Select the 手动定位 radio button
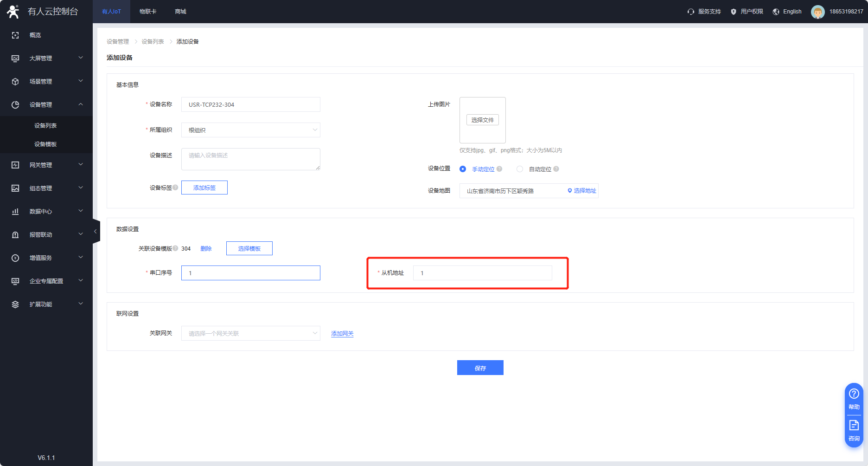Image resolution: width=868 pixels, height=466 pixels. coord(463,169)
